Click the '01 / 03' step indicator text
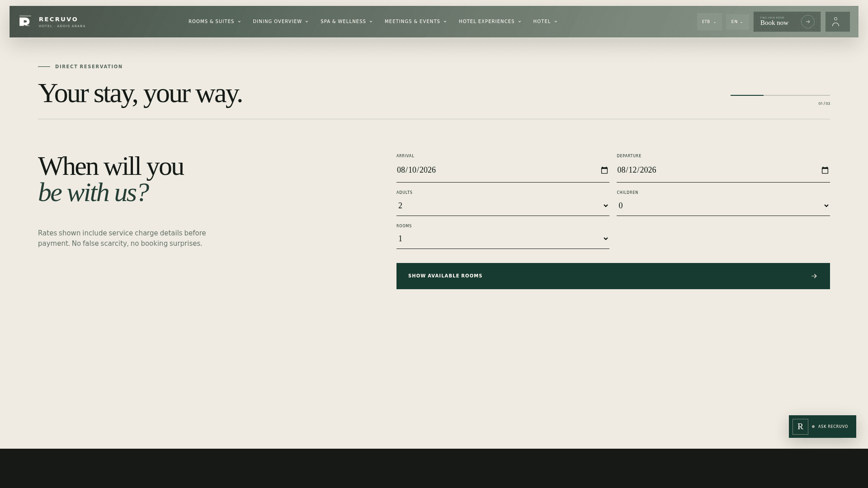Viewport: 868px width, 488px height. point(824,103)
